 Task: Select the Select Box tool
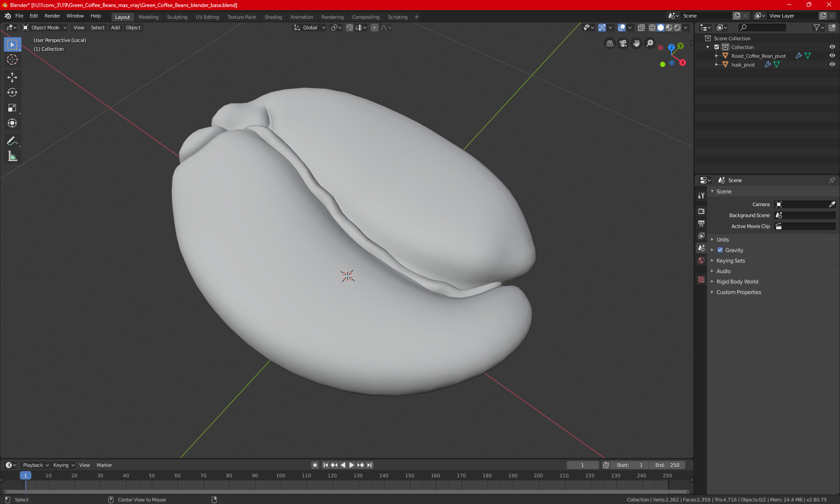(x=12, y=45)
